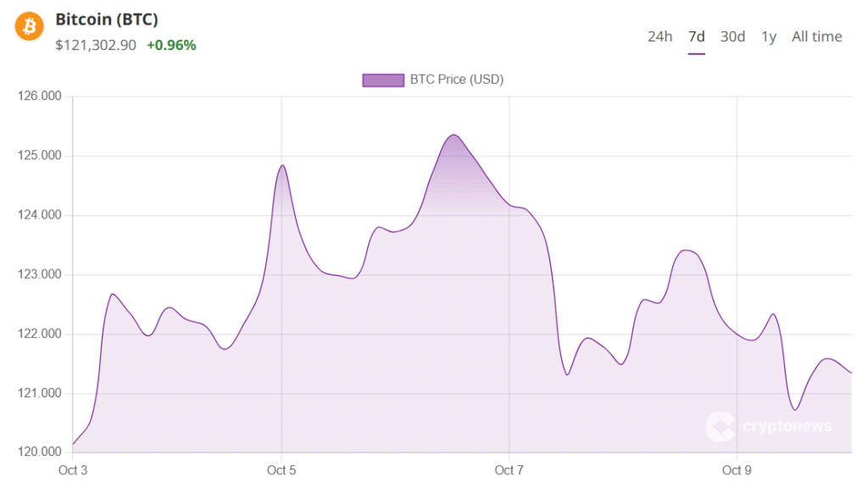Screen dimensions: 868x488
Task: Switch chart to 1y range
Action: pos(768,36)
